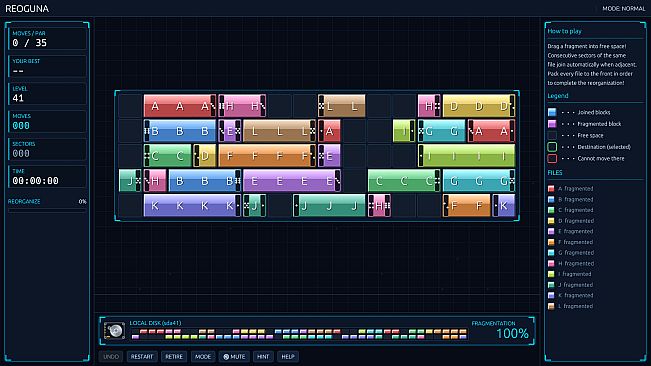Click the 'How to play' heading
Screen dimensions: 651x366
(564, 31)
